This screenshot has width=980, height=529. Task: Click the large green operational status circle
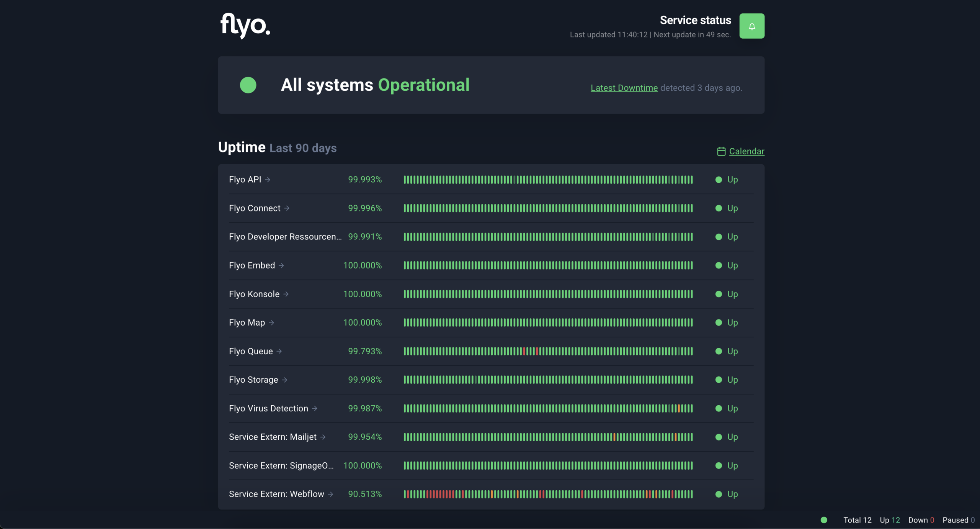coord(248,85)
